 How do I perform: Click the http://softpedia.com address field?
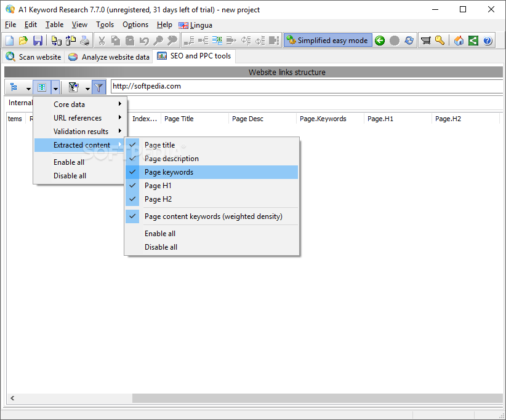click(x=307, y=86)
